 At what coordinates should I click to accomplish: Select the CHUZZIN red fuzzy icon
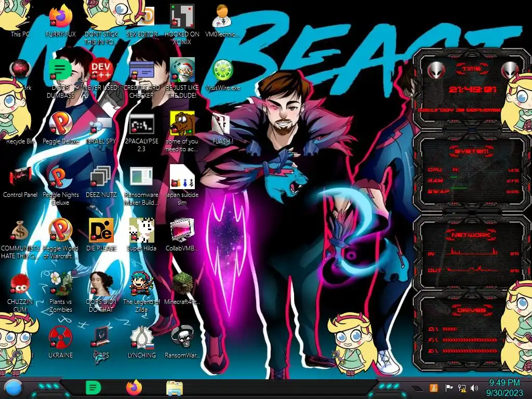pos(20,292)
